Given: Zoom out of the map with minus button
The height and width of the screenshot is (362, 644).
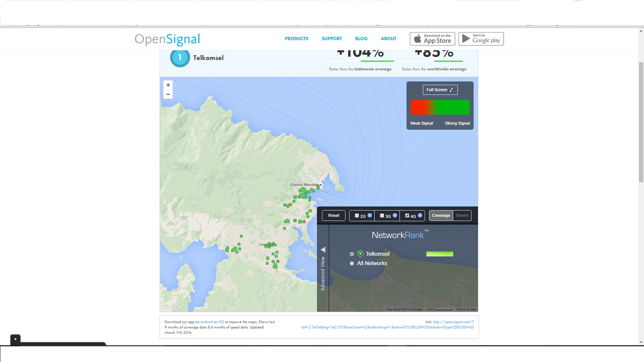Looking at the screenshot, I should pos(168,95).
